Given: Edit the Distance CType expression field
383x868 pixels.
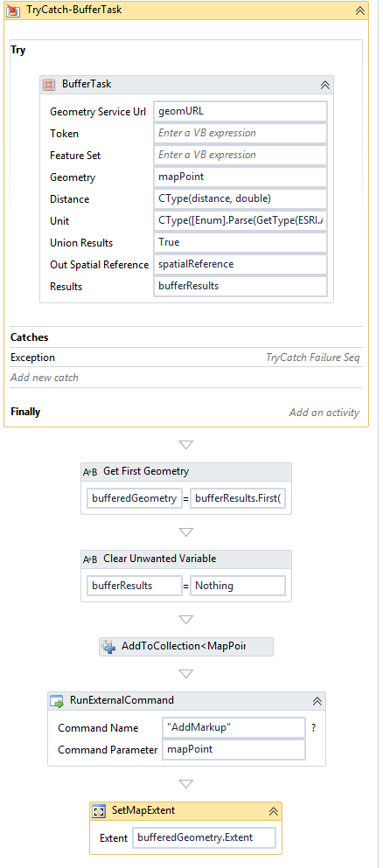Looking at the screenshot, I should [240, 198].
